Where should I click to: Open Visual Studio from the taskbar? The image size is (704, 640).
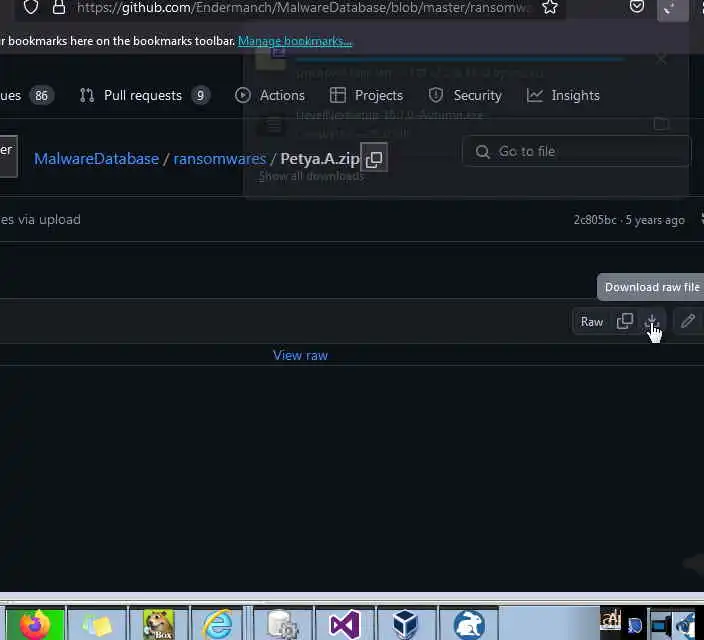tap(344, 625)
